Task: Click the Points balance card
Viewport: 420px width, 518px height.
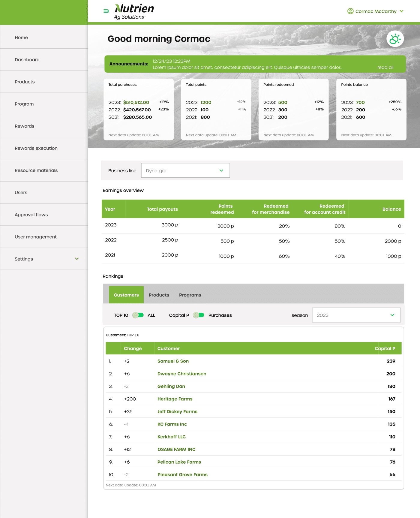Action: click(x=371, y=110)
